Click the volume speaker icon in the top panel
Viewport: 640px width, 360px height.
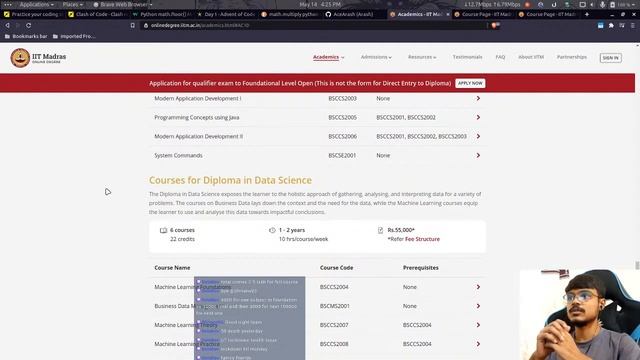click(x=592, y=4)
